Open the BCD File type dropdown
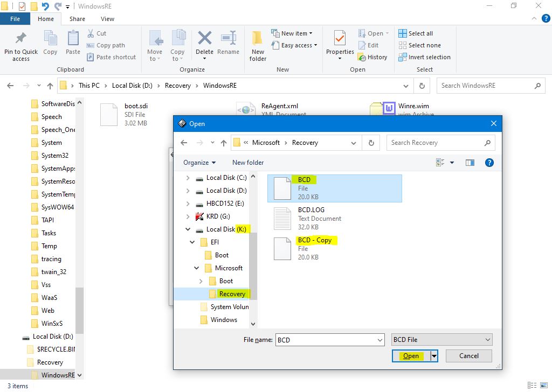The width and height of the screenshot is (552, 392). click(441, 340)
